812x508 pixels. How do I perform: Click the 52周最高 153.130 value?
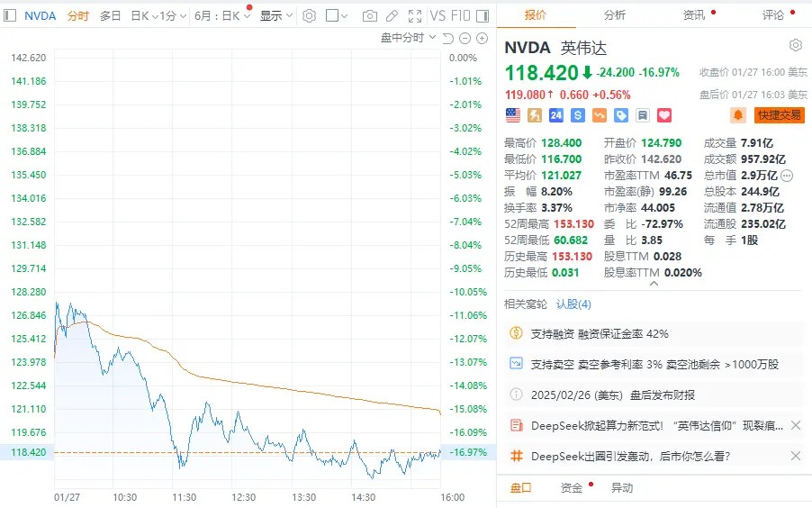tap(573, 224)
